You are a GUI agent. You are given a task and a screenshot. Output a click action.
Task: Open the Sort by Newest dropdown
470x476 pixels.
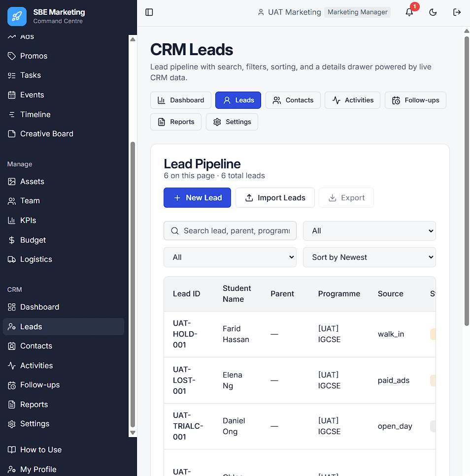[x=369, y=257]
